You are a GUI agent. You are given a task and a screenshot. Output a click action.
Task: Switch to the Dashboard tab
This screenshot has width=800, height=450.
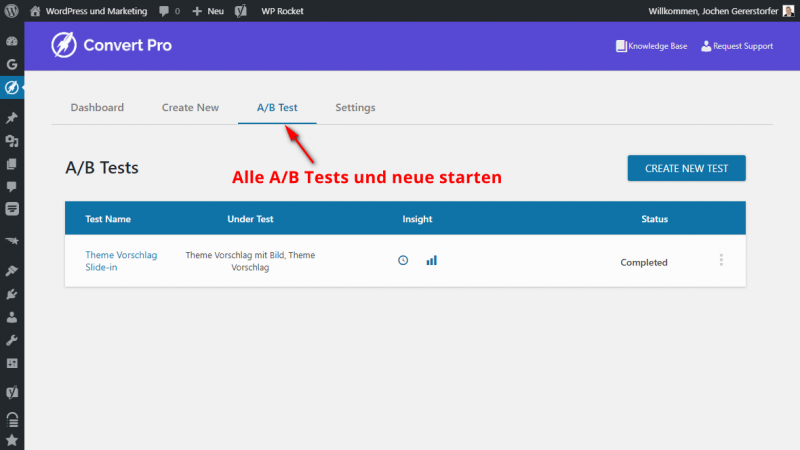pyautogui.click(x=97, y=107)
